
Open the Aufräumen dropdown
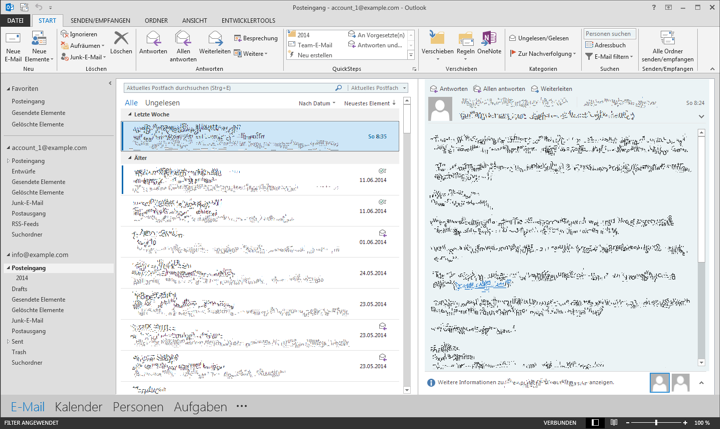click(83, 45)
